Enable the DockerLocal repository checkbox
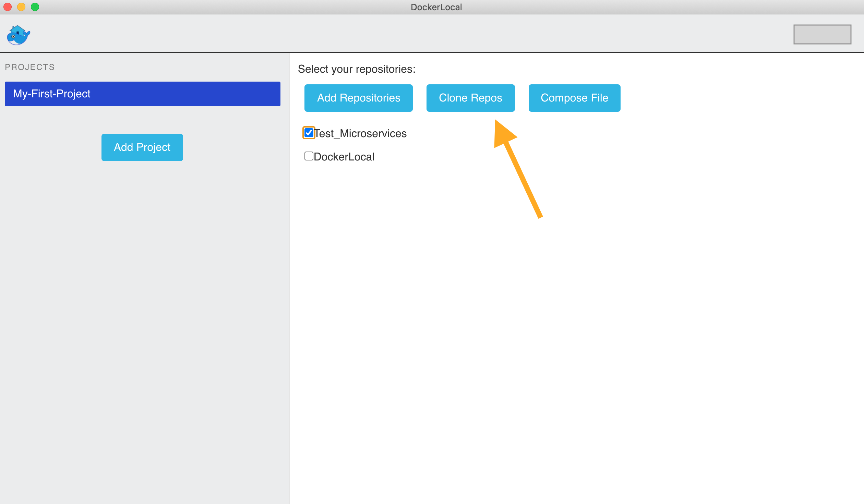This screenshot has width=864, height=504. coord(308,156)
